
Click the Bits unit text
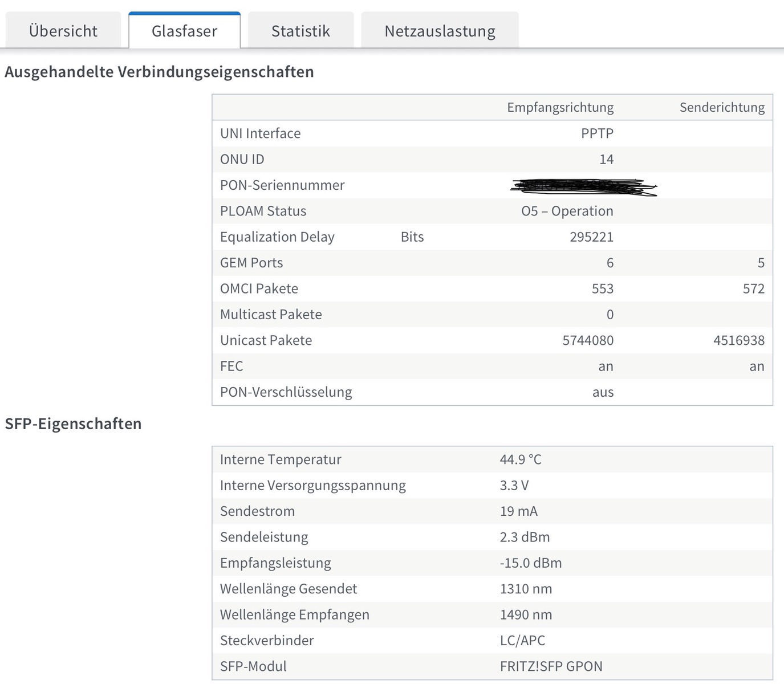click(x=412, y=237)
